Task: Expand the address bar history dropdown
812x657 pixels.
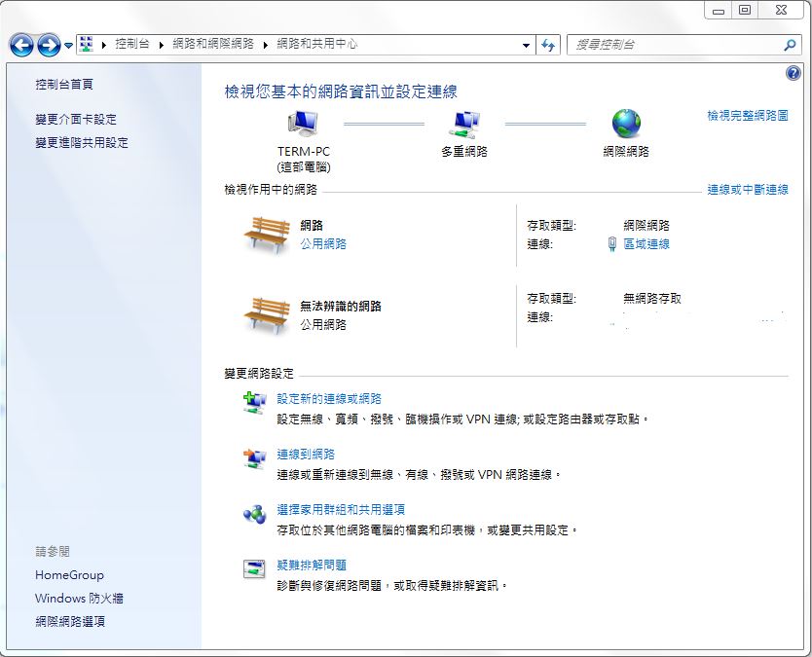Action: point(526,45)
